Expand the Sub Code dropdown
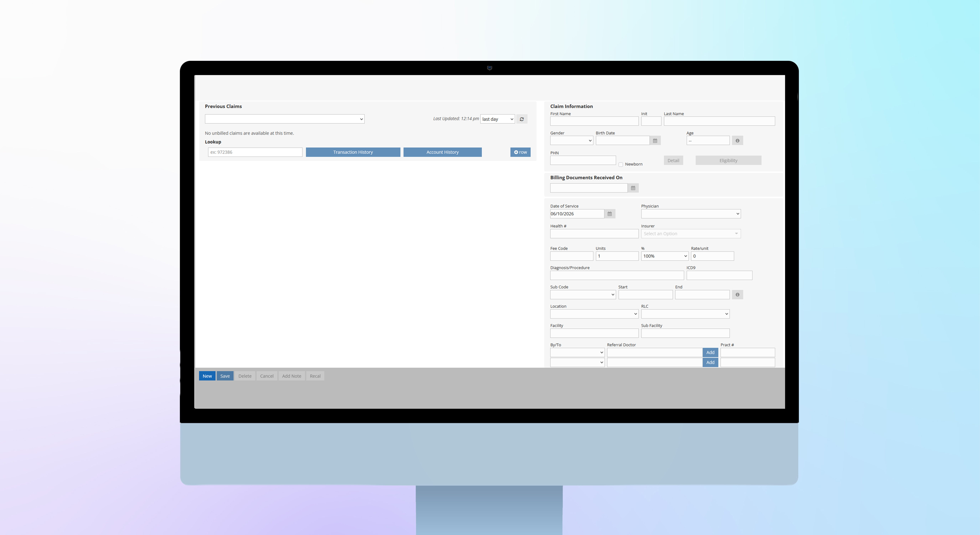The image size is (980, 535). pos(583,295)
